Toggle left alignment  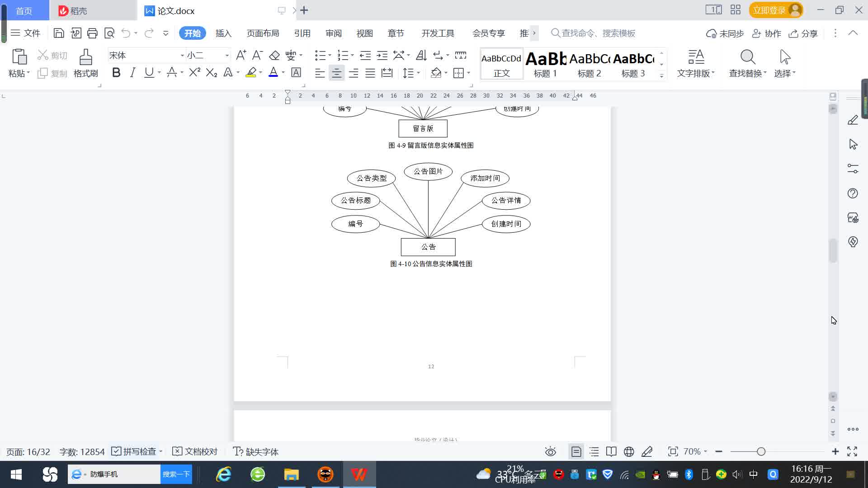coord(320,73)
